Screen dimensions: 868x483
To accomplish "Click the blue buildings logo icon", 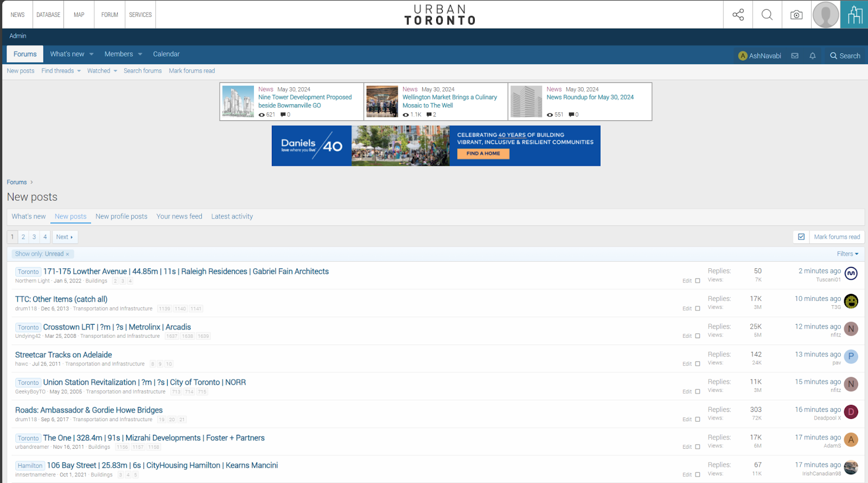I will click(x=854, y=15).
